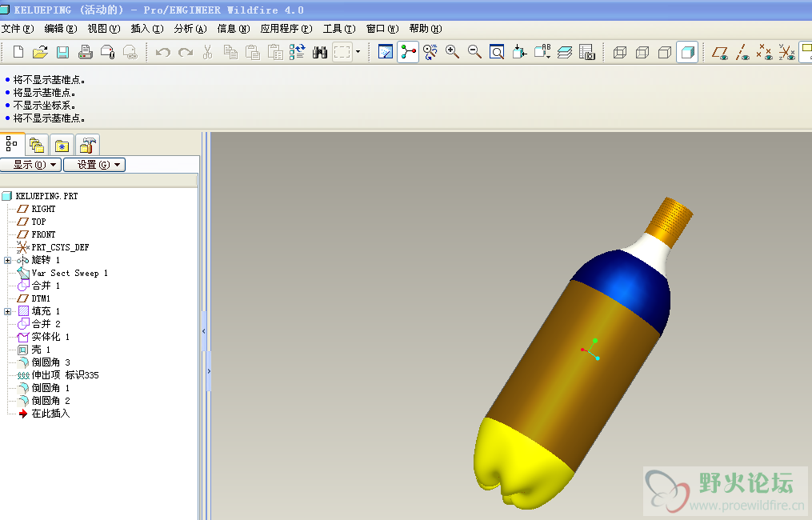Toggle datum points visibility
The height and width of the screenshot is (520, 812).
(x=764, y=52)
